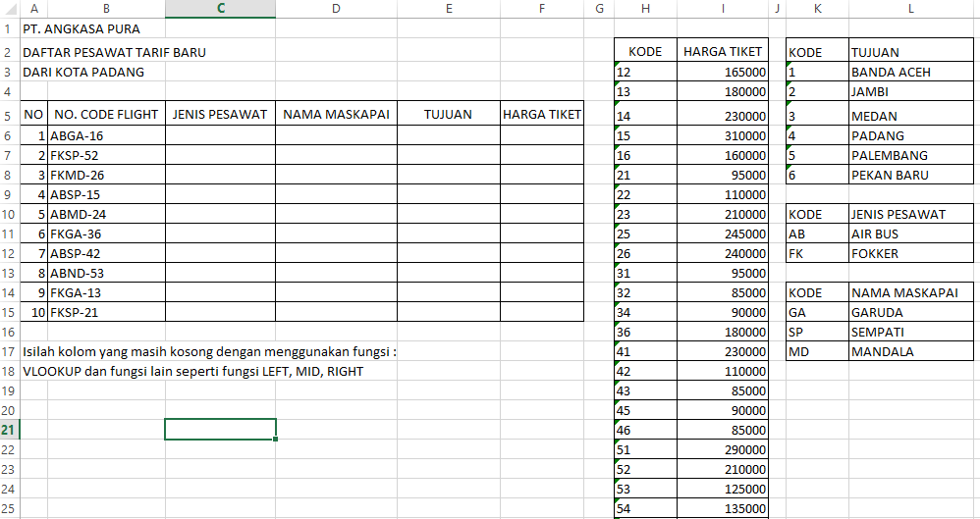Click flight code ABSP-15
Screen dimensions: 980x519
106,194
